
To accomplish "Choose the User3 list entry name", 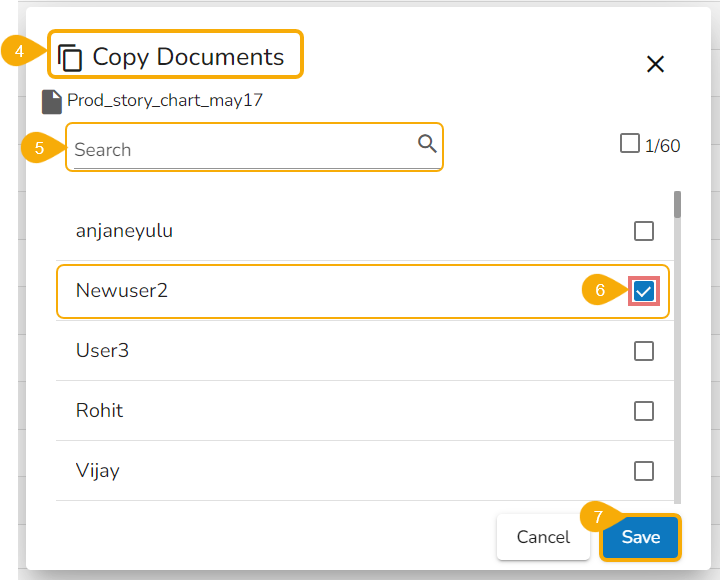I will pyautogui.click(x=102, y=351).
